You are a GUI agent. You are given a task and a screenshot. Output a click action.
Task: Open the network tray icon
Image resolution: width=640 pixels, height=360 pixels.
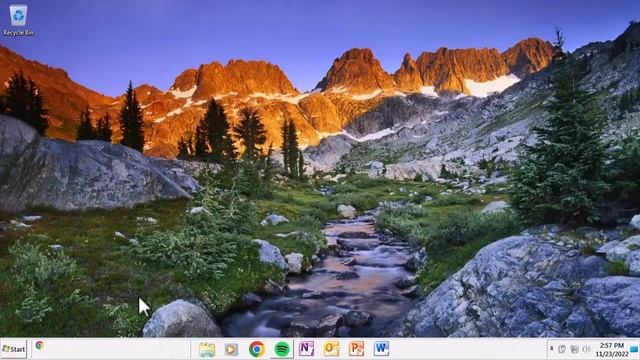[x=574, y=349]
